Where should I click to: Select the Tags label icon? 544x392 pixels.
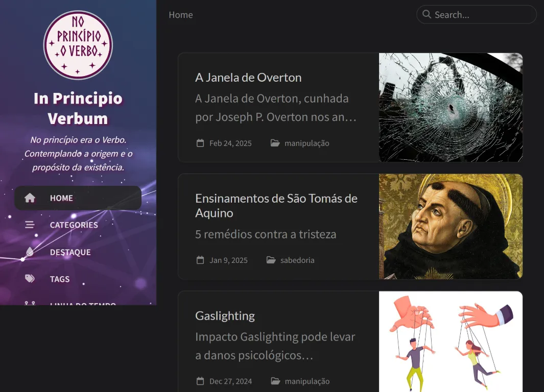[x=30, y=279]
